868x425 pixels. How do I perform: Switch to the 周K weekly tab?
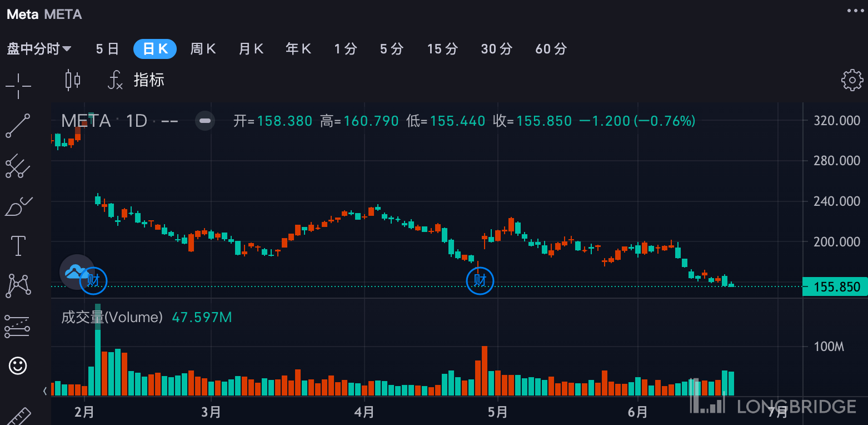pos(203,49)
